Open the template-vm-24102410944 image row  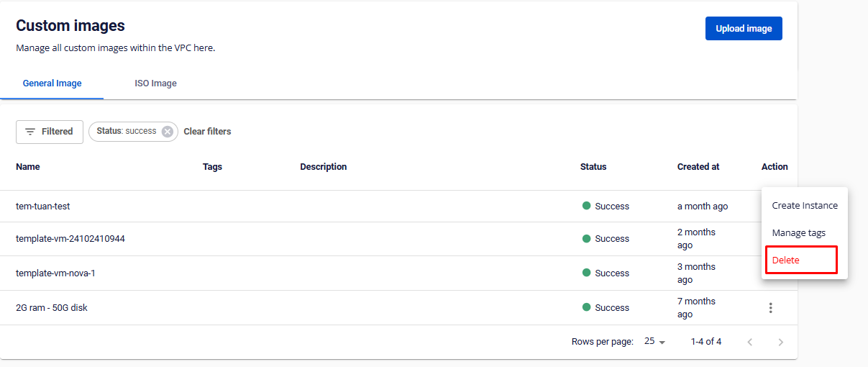coord(70,239)
